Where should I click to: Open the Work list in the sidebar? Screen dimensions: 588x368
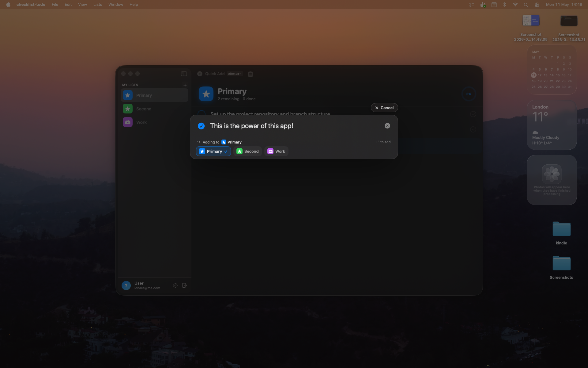155,122
